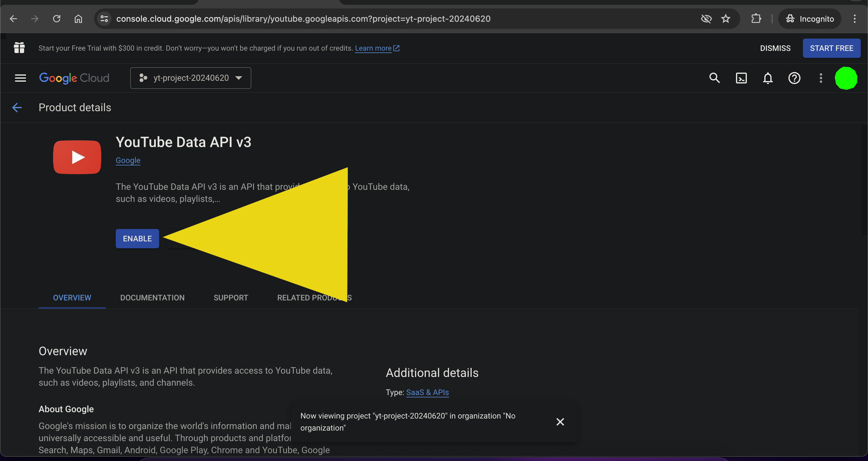Bookmark this page with the star
This screenshot has width=868, height=461.
725,19
